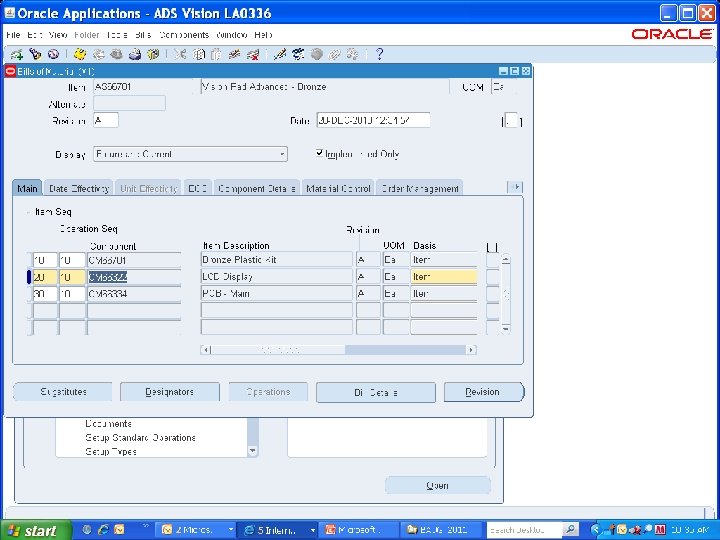
Task: Switch to the Material Control tab
Action: pyautogui.click(x=338, y=188)
